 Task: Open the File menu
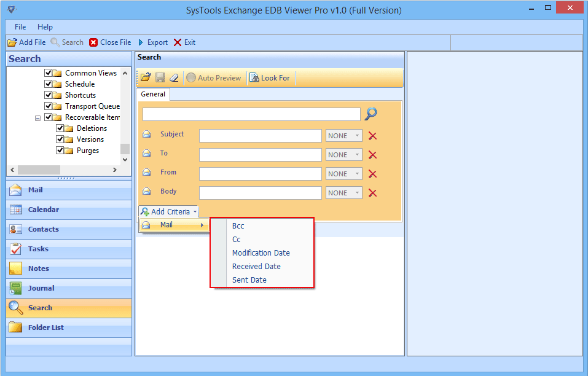[x=20, y=26]
